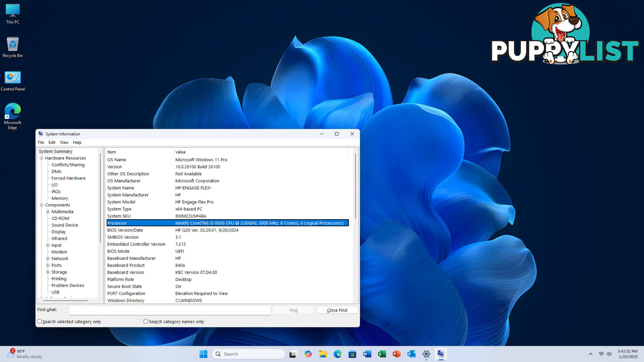
Task: Open Task View in taskbar
Action: coord(293,354)
